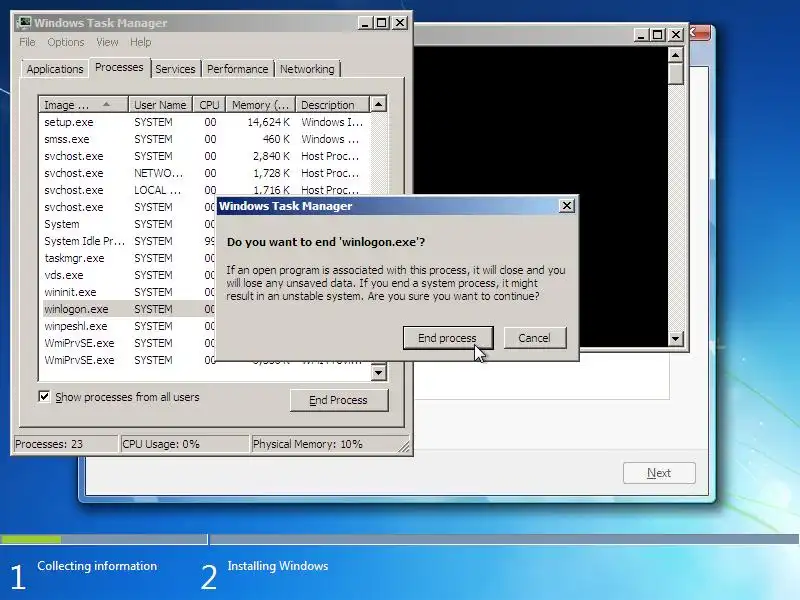This screenshot has width=800, height=600.
Task: Sort by User Name column header
Action: [x=160, y=105]
